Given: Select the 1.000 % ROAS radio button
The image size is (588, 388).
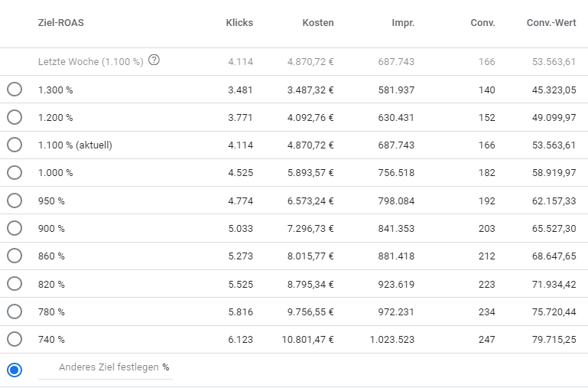Looking at the screenshot, I should pos(15,173).
